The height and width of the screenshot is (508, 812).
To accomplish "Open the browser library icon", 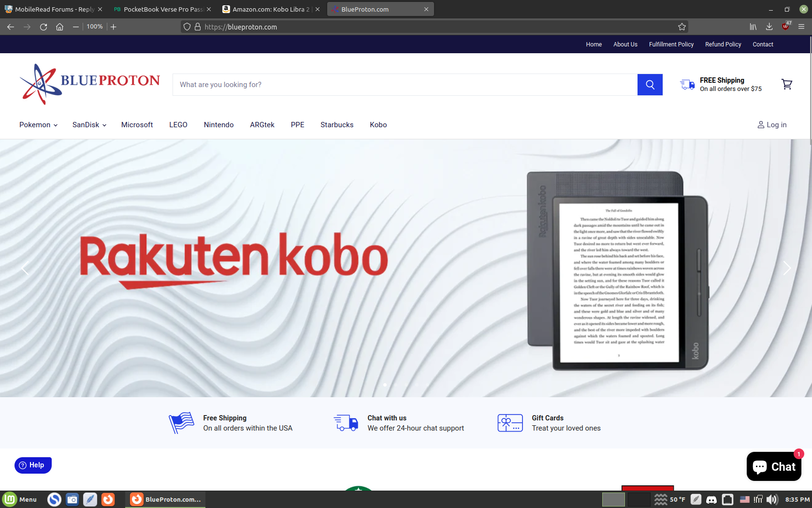I will click(x=753, y=27).
